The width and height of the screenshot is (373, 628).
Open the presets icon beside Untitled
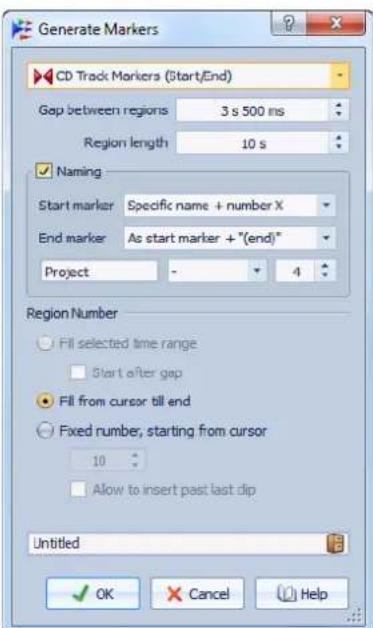click(x=335, y=543)
